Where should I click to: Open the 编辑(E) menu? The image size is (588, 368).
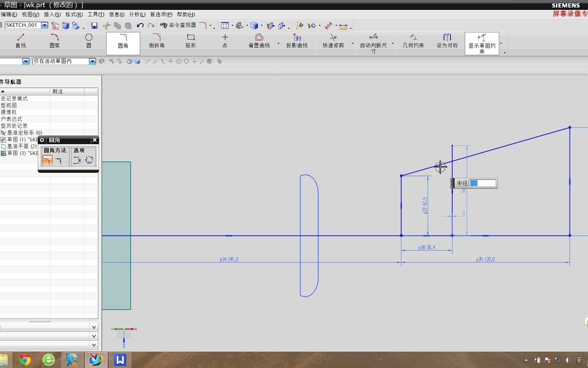pyautogui.click(x=9, y=14)
